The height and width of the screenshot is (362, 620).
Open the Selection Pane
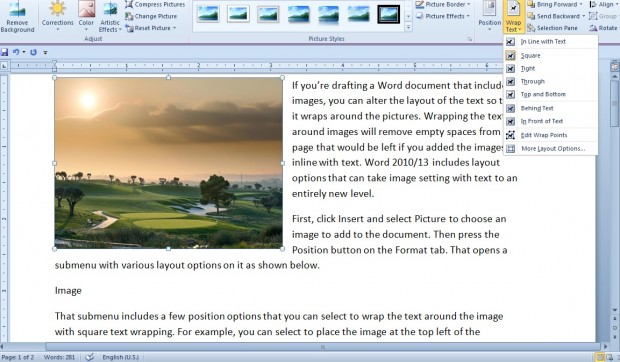pyautogui.click(x=552, y=28)
